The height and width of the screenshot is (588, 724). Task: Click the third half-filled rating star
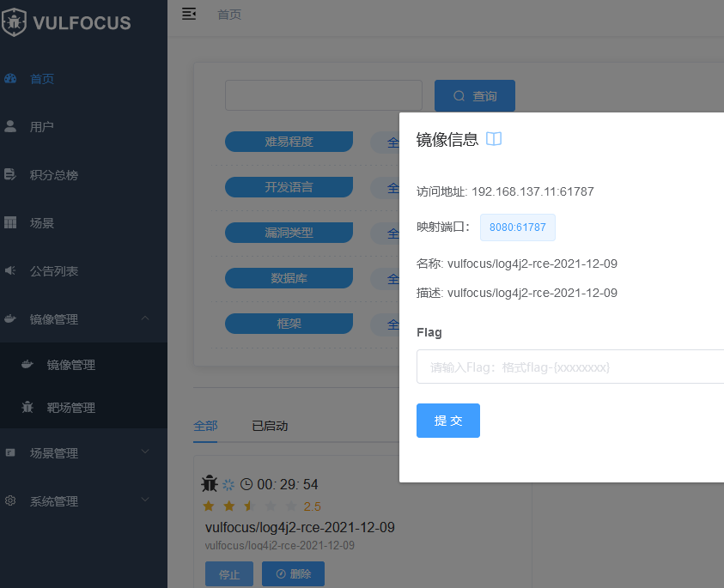click(250, 506)
